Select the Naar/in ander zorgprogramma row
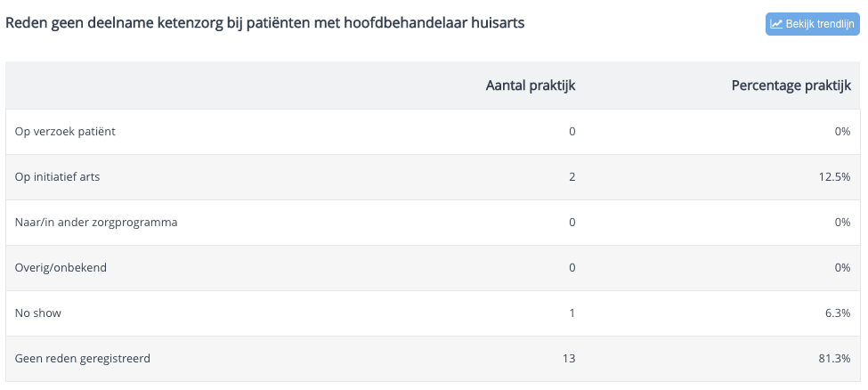This screenshot has width=868, height=390. coord(434,223)
